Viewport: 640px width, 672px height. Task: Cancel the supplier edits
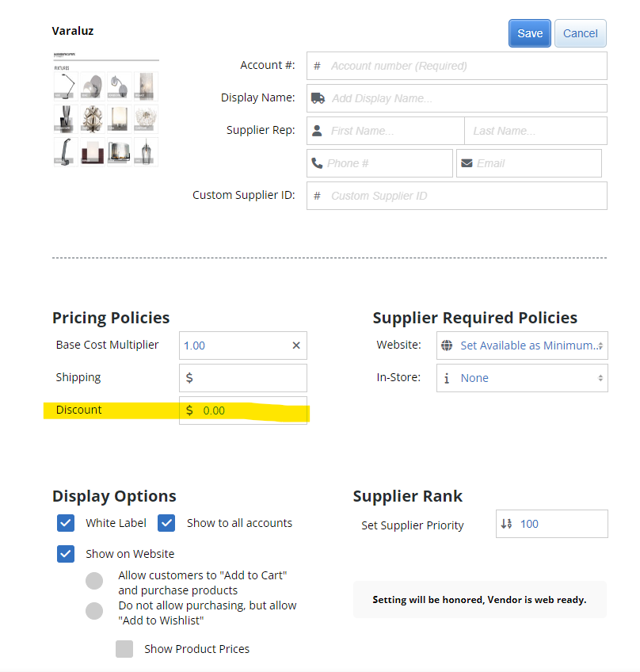coord(580,32)
